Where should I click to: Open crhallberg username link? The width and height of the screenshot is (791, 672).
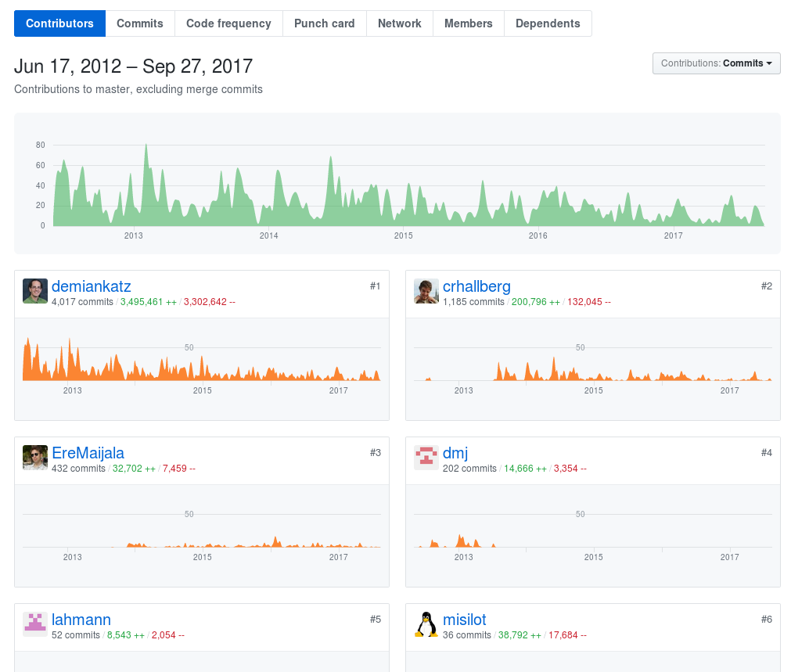476,286
